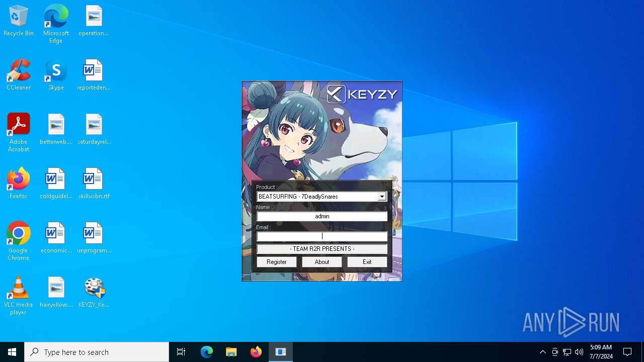The height and width of the screenshot is (362, 644).
Task: Open VLC media player shortcut
Action: 19,296
